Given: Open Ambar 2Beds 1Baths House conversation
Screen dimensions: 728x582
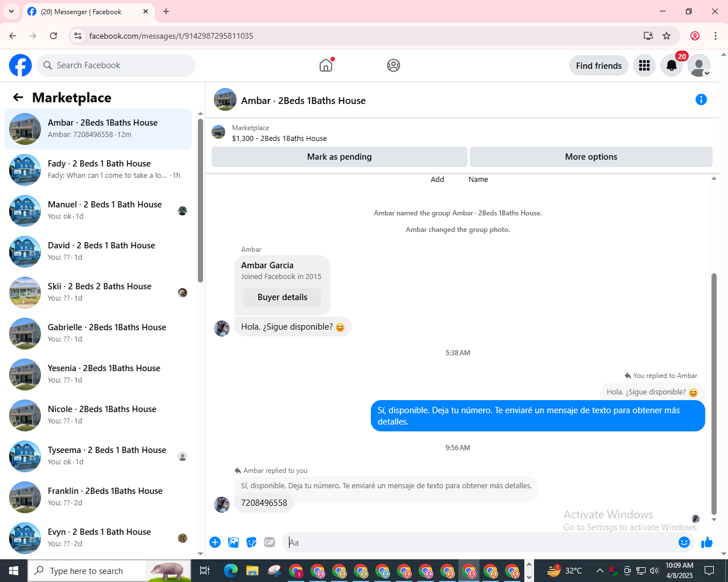Looking at the screenshot, I should [x=98, y=129].
